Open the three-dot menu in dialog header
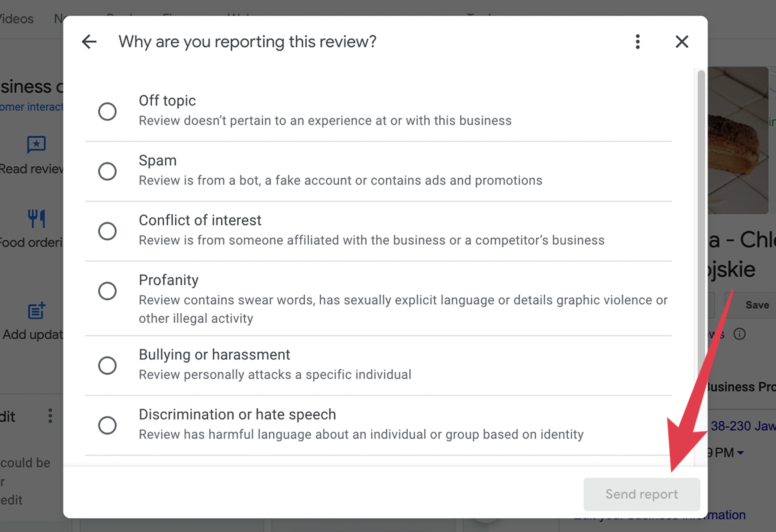Image resolution: width=776 pixels, height=532 pixels. click(637, 41)
